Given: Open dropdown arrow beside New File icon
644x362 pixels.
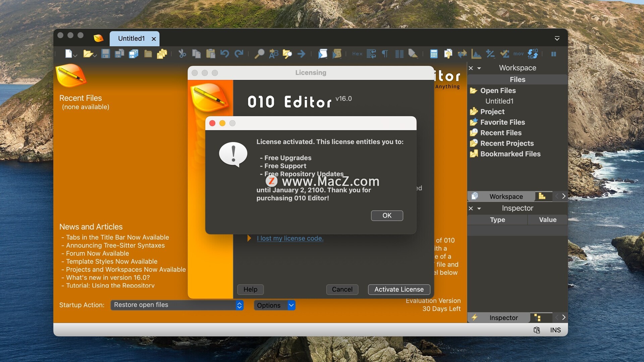Looking at the screenshot, I should click(x=75, y=55).
